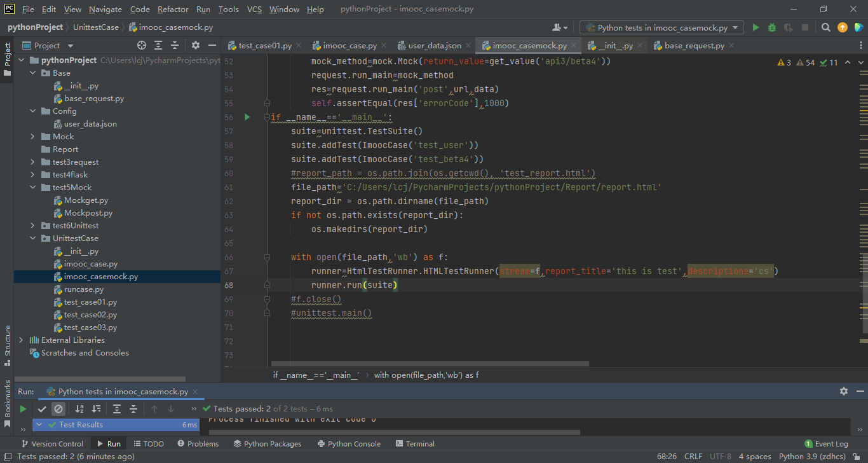Select Mockpost.py in project tree

[x=88, y=212]
